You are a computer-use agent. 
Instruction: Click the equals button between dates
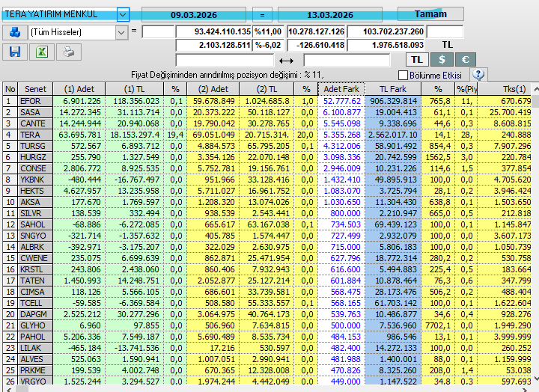262,15
